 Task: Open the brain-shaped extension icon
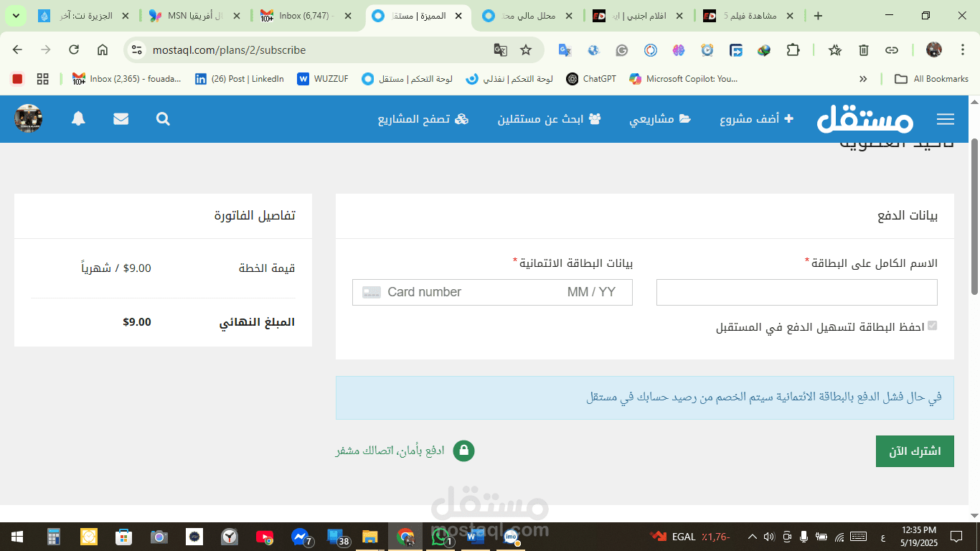679,50
